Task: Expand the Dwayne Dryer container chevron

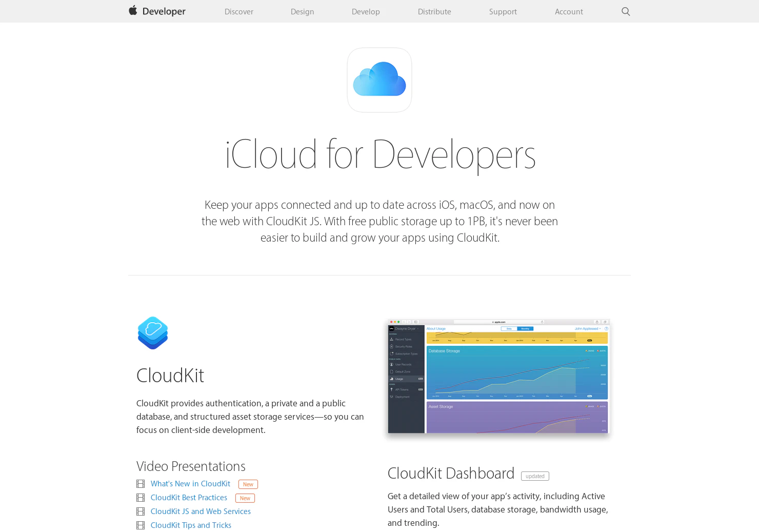Action: coord(418,329)
